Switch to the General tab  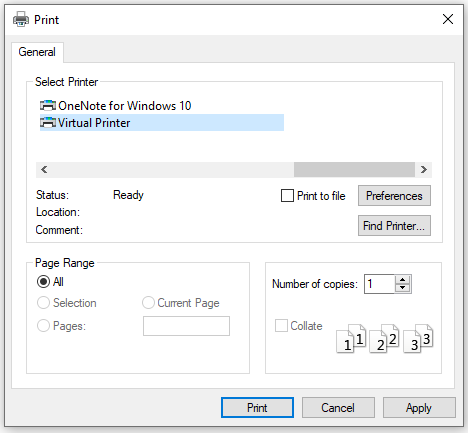(x=37, y=52)
